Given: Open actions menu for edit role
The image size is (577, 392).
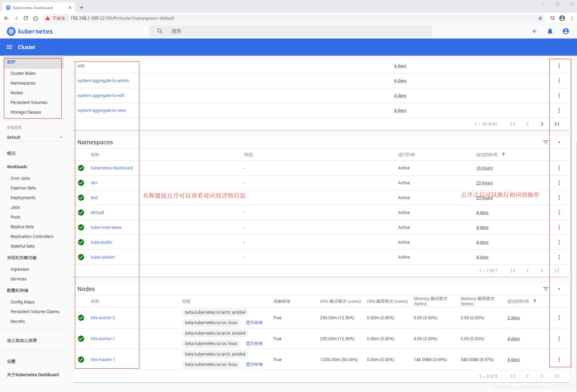Looking at the screenshot, I should pyautogui.click(x=559, y=66).
